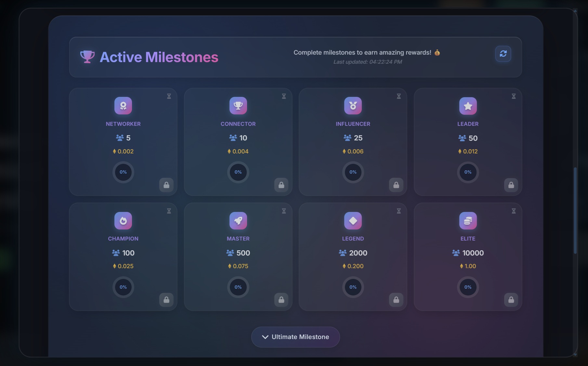
Task: Click the hourglass icon on Master card
Action: pyautogui.click(x=284, y=211)
